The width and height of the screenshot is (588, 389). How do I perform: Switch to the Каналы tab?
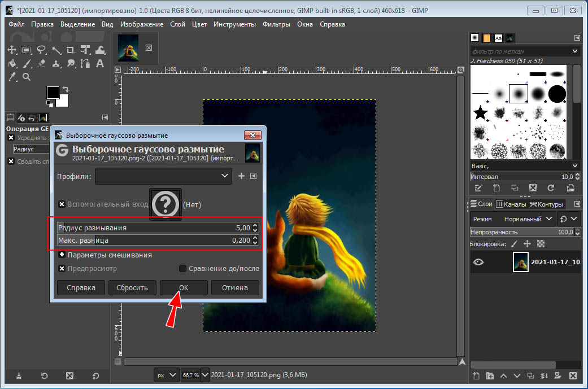point(511,204)
